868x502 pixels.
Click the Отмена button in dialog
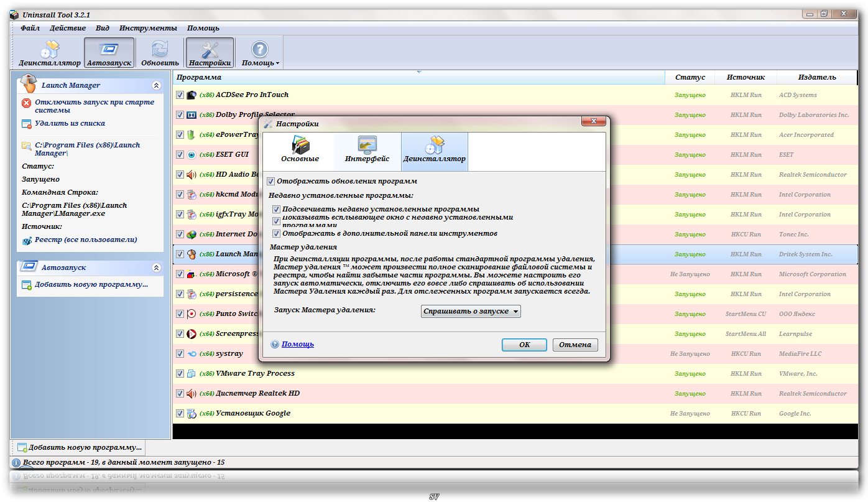point(575,345)
